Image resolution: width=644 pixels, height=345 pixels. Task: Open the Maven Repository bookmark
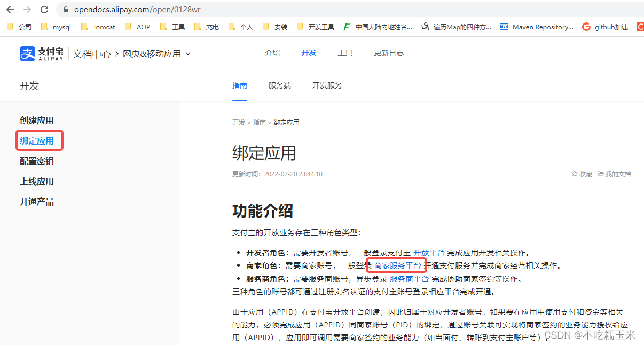[x=537, y=27]
